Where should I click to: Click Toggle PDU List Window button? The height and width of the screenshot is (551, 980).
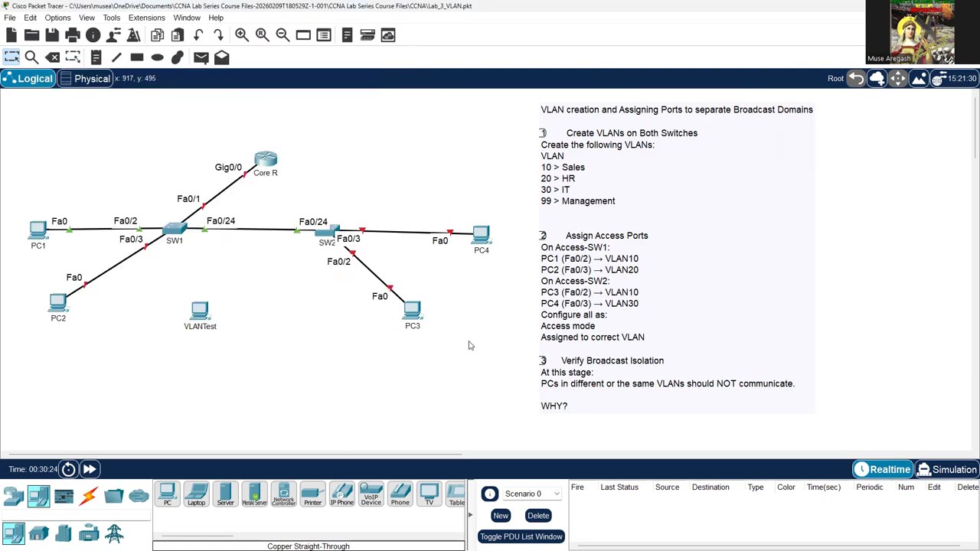(521, 536)
